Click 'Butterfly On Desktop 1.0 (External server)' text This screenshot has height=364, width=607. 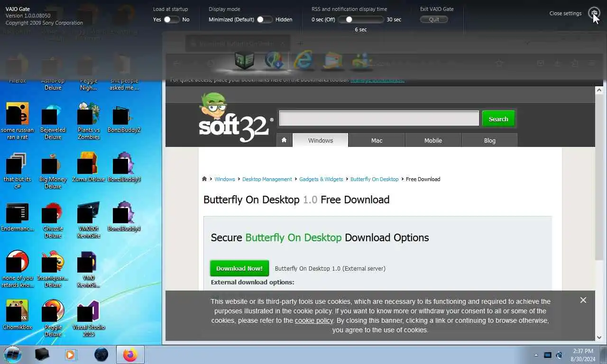[330, 269]
